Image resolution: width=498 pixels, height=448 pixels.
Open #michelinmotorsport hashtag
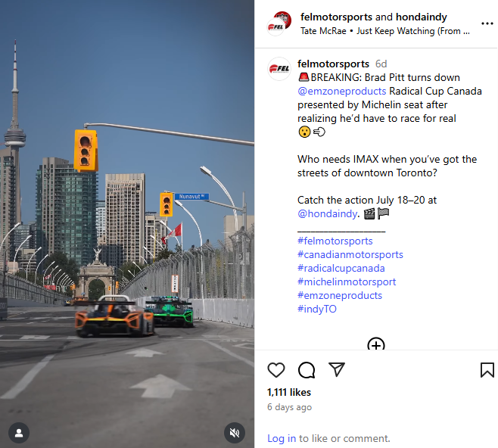[347, 282]
